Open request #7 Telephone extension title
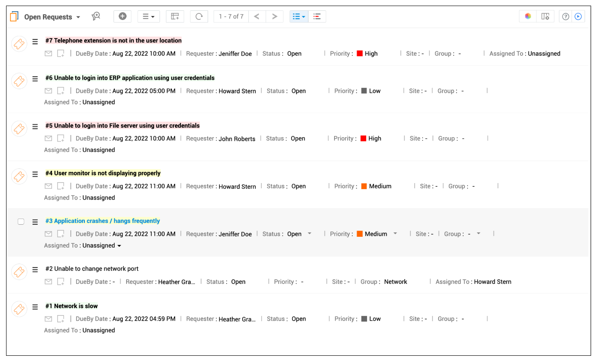The height and width of the screenshot is (364, 595). click(x=114, y=40)
